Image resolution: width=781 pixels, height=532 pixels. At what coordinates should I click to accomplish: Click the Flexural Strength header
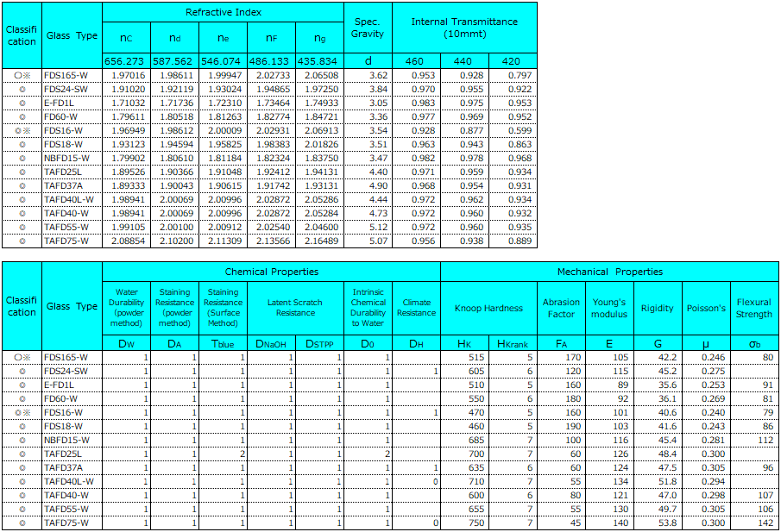(754, 308)
